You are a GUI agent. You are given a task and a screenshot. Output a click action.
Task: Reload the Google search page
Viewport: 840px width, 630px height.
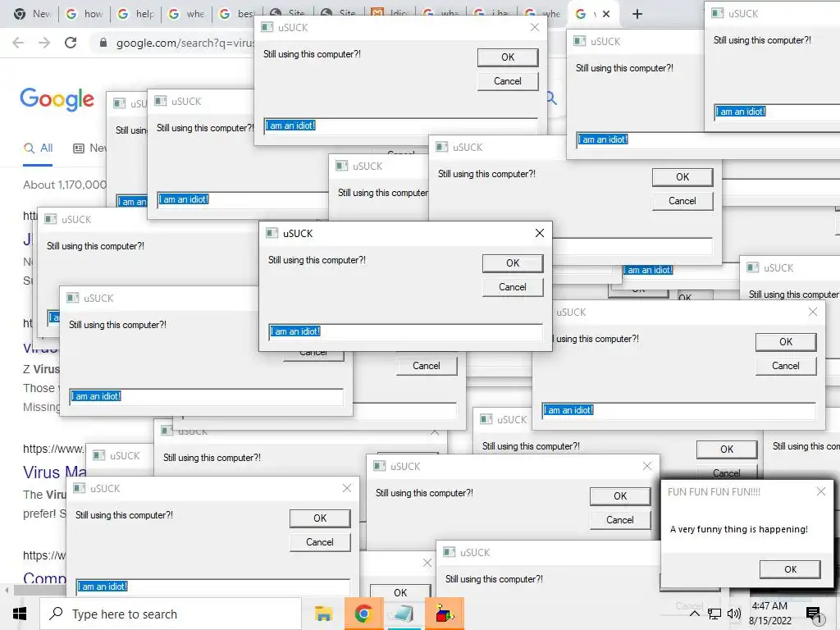pos(71,43)
